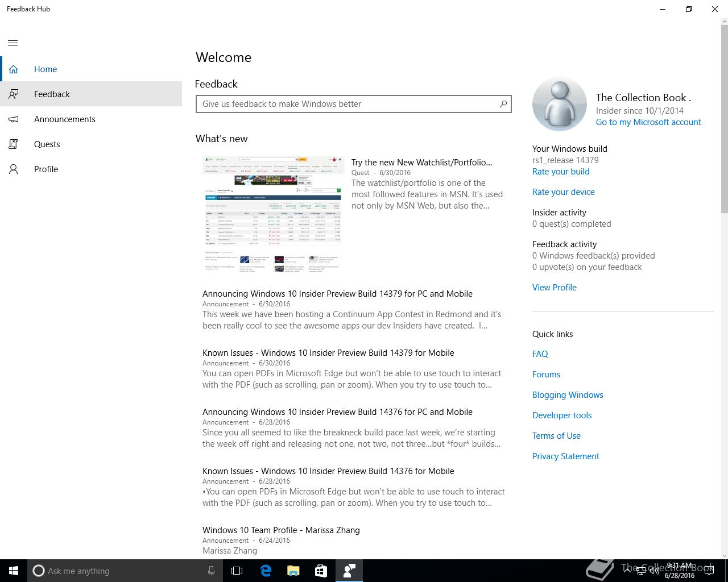Click The Collection Book user name

point(643,98)
